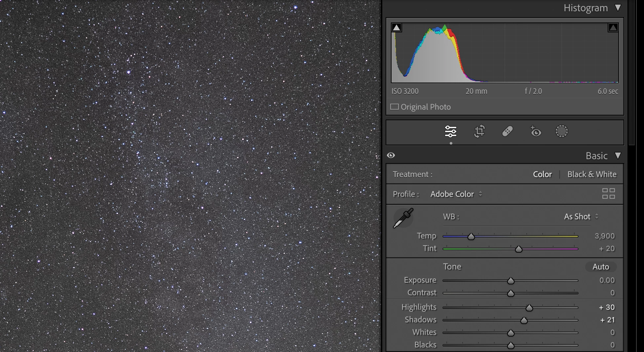This screenshot has width=644, height=352.
Task: Click the Shadows label
Action: pyautogui.click(x=421, y=320)
